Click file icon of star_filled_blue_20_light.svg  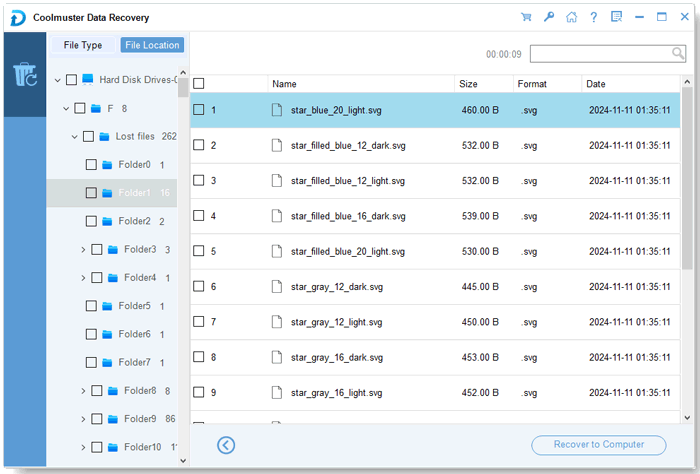coord(277,251)
